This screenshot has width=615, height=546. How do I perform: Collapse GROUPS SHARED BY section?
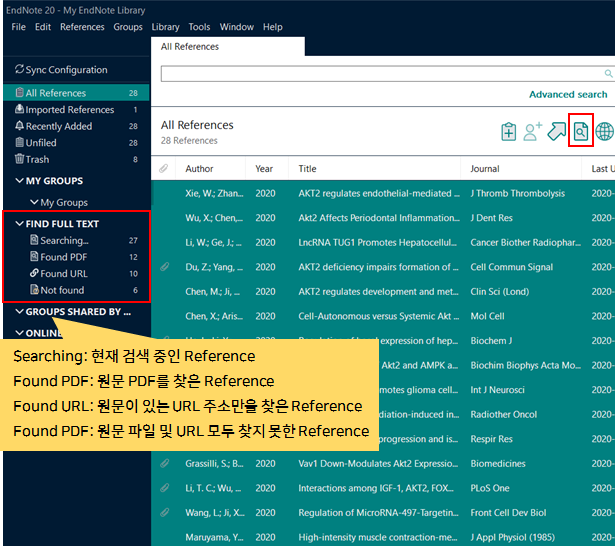[19, 311]
